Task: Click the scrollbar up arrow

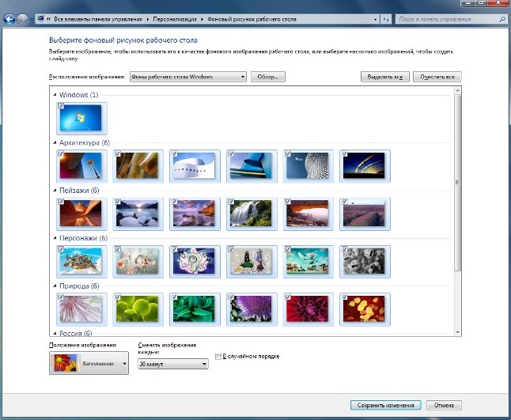Action: (457, 90)
